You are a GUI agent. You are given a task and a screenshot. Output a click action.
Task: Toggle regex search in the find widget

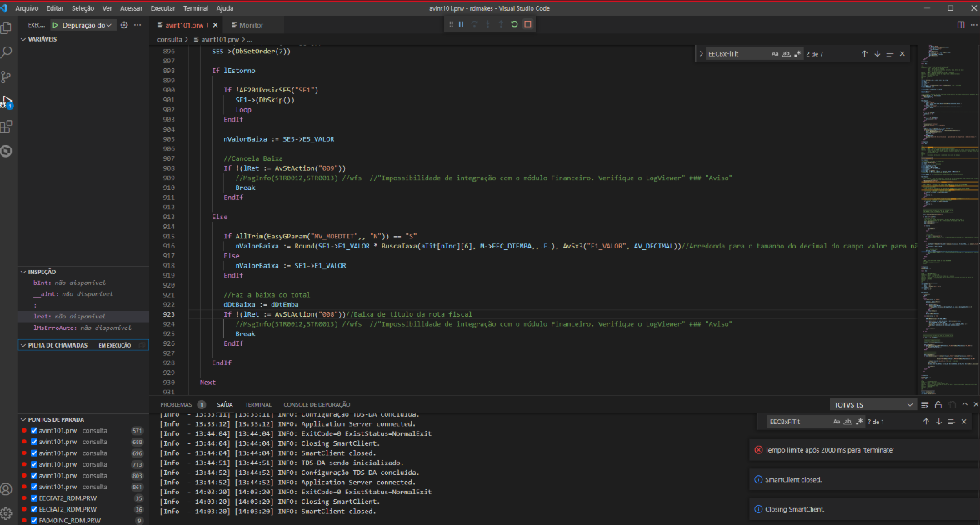[799, 53]
